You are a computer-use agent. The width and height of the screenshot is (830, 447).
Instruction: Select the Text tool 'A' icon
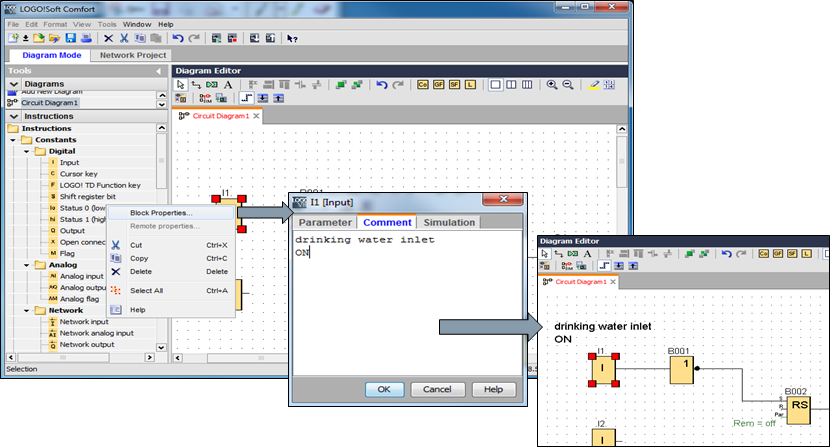(x=228, y=86)
